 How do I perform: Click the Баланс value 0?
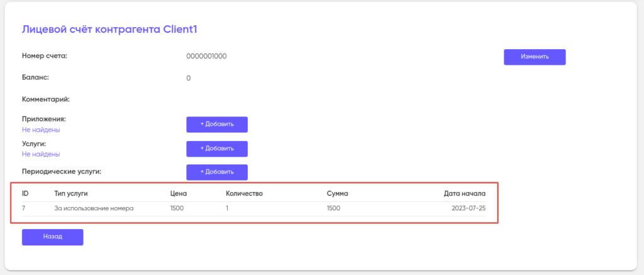pos(189,78)
